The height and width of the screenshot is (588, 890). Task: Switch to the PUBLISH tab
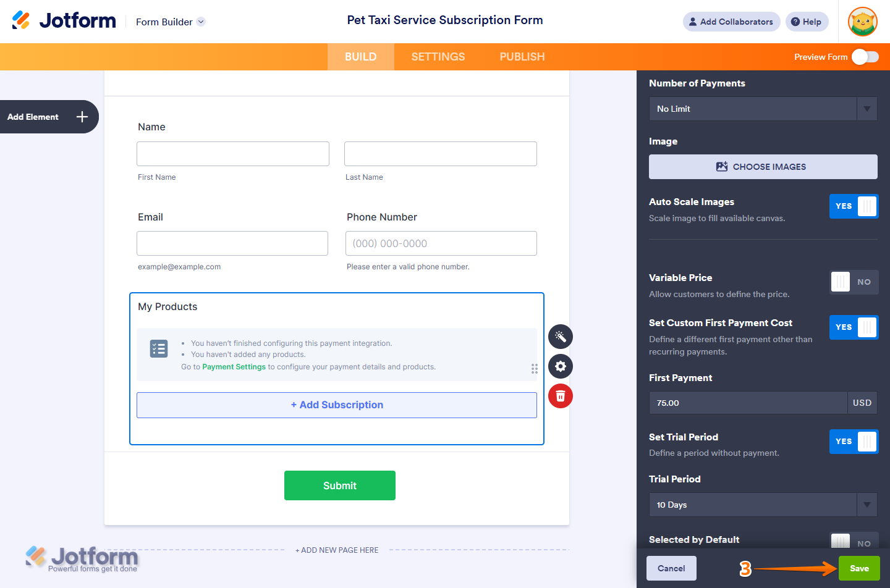pyautogui.click(x=522, y=56)
